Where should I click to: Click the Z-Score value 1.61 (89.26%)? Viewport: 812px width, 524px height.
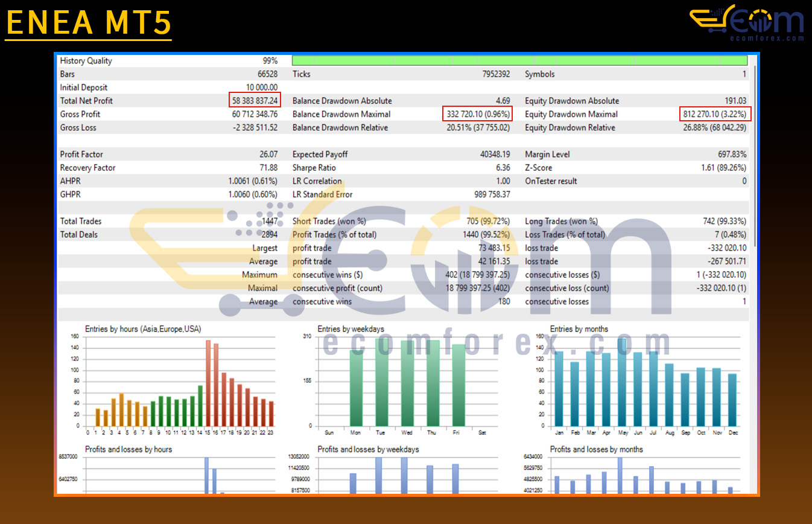point(724,168)
